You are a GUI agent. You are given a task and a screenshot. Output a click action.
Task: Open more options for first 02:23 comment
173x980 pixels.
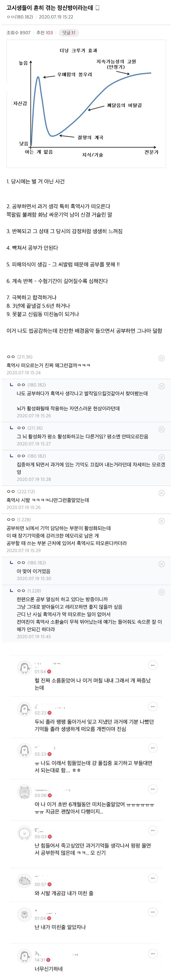tap(153, 707)
